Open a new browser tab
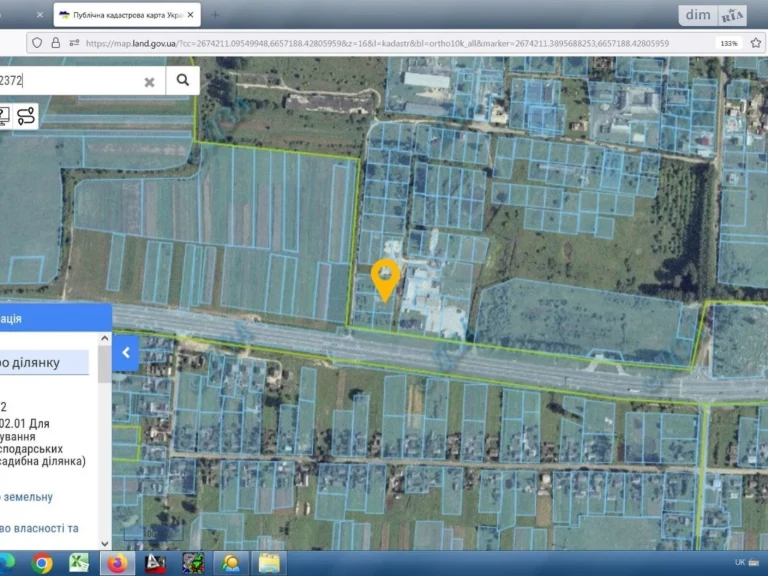The width and height of the screenshot is (768, 576). point(215,15)
